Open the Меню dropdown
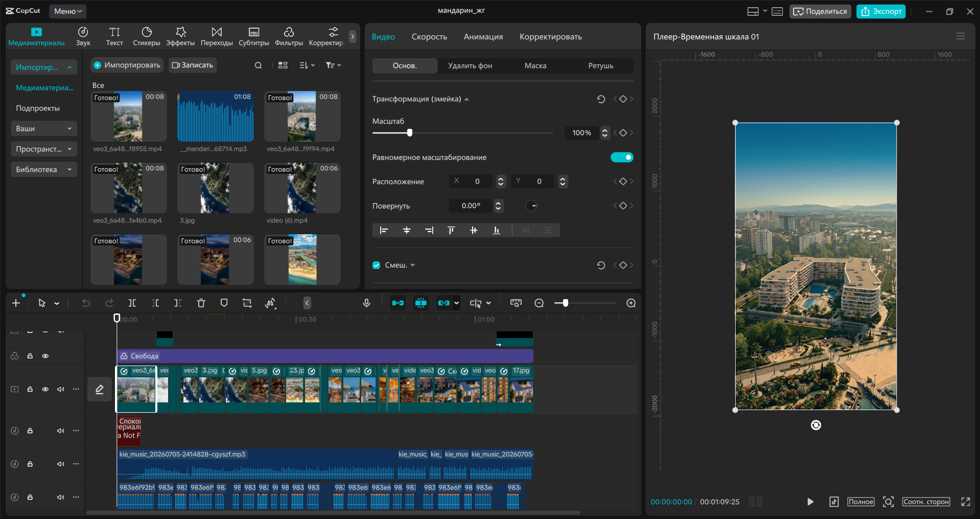The image size is (980, 519). pos(68,11)
